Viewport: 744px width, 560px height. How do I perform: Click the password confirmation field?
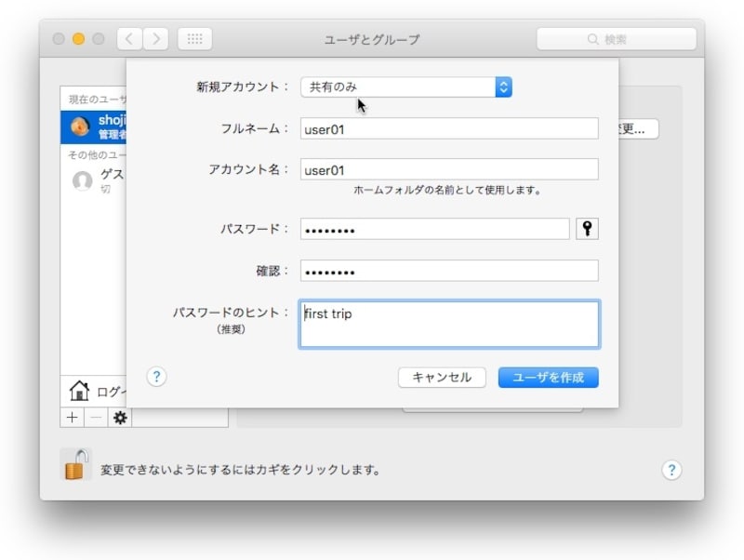[449, 271]
